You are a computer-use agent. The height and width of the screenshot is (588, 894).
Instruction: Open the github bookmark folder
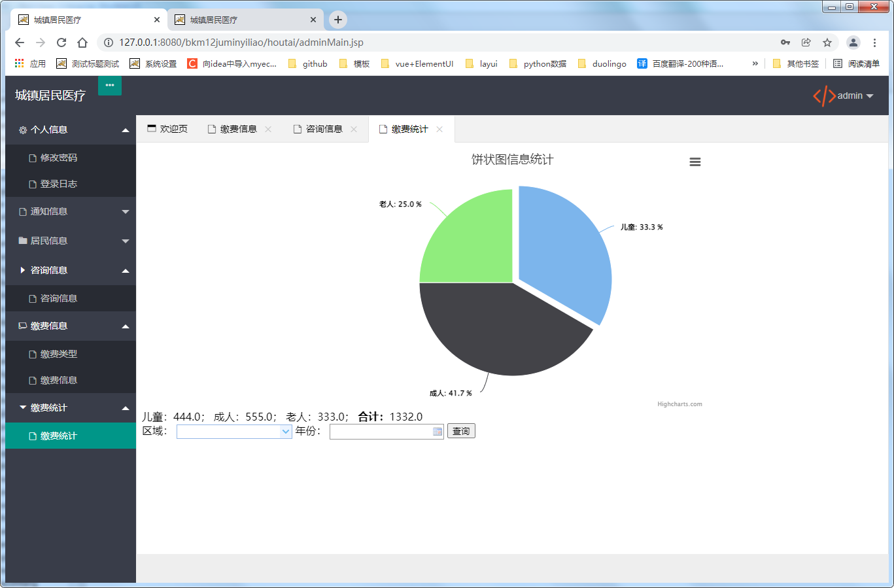click(308, 63)
